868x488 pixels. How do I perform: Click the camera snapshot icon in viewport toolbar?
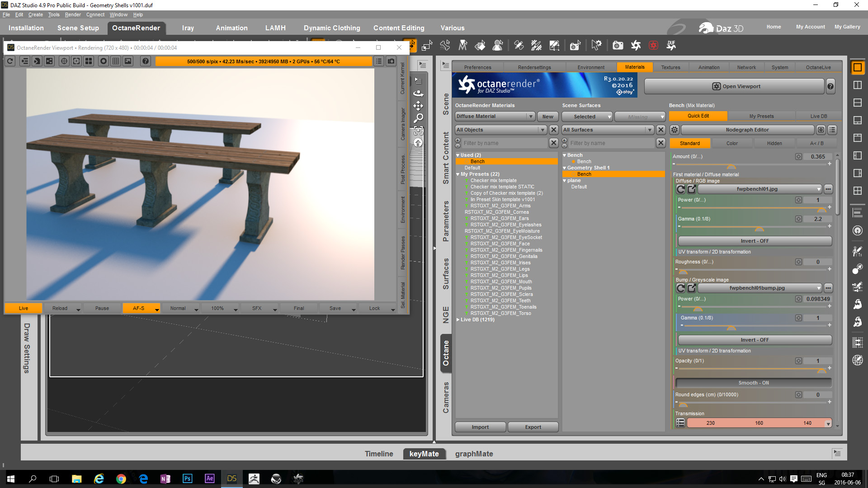click(391, 61)
